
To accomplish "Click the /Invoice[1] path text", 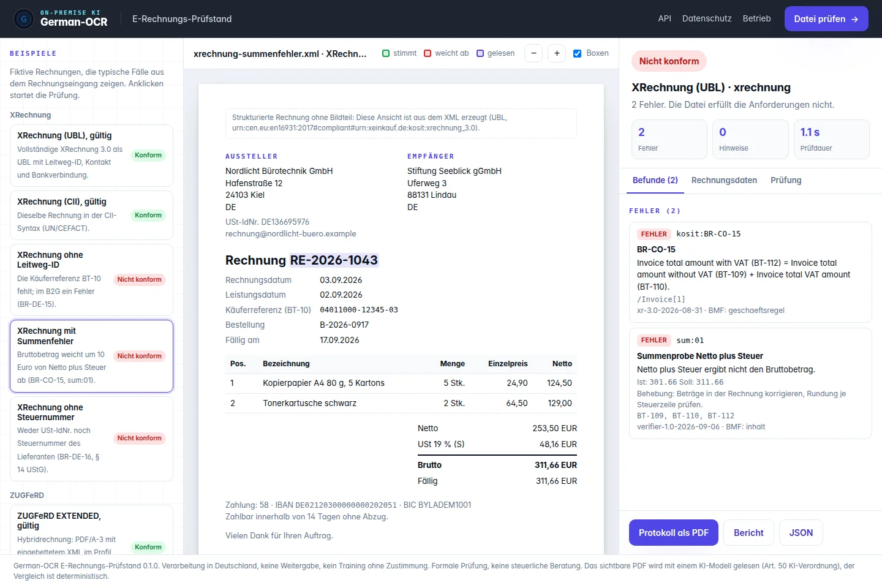I will (x=661, y=300).
